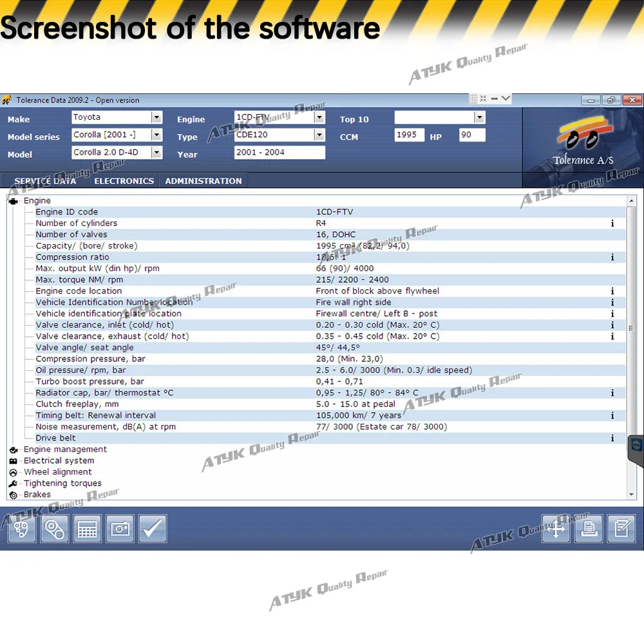
Task: Click the scrollbar down arrow
Action: pos(631,495)
